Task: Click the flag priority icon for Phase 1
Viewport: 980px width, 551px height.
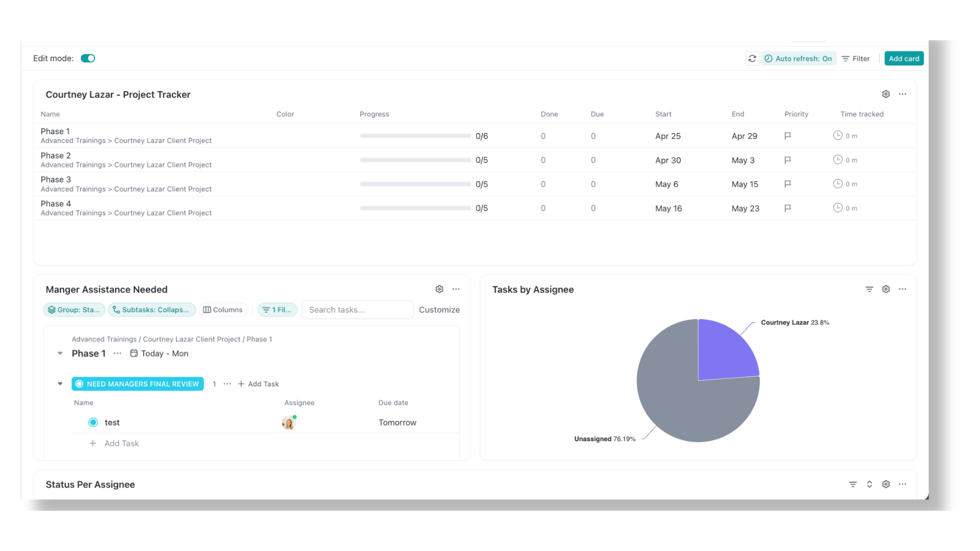Action: 788,135
